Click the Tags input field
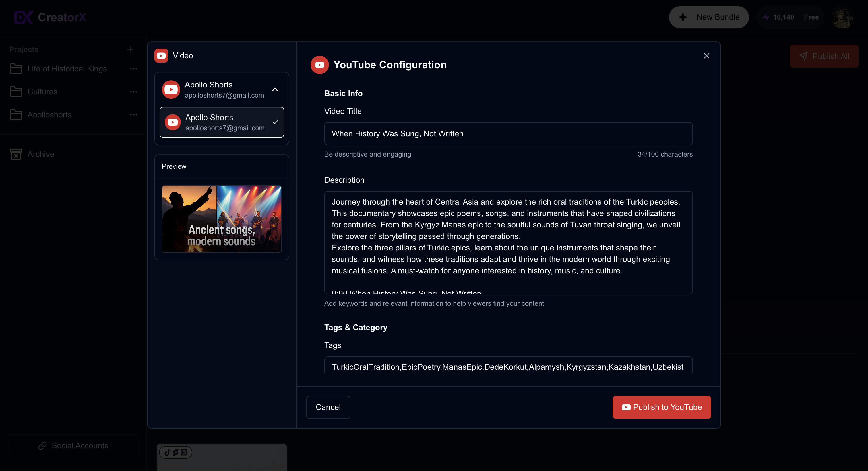The image size is (868, 471). 508,366
